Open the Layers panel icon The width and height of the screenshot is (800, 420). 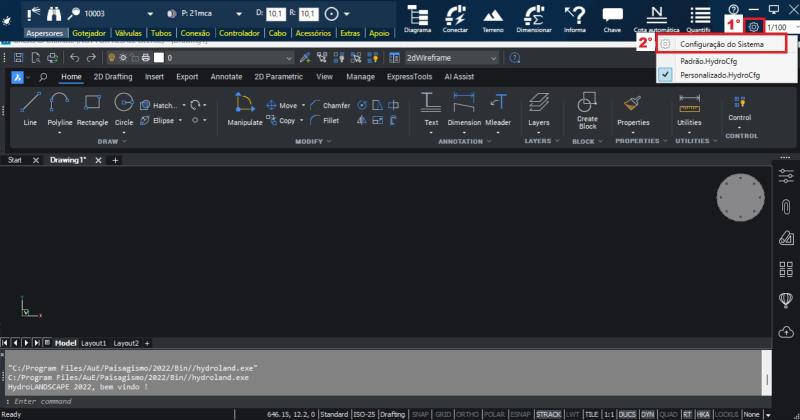click(x=539, y=108)
